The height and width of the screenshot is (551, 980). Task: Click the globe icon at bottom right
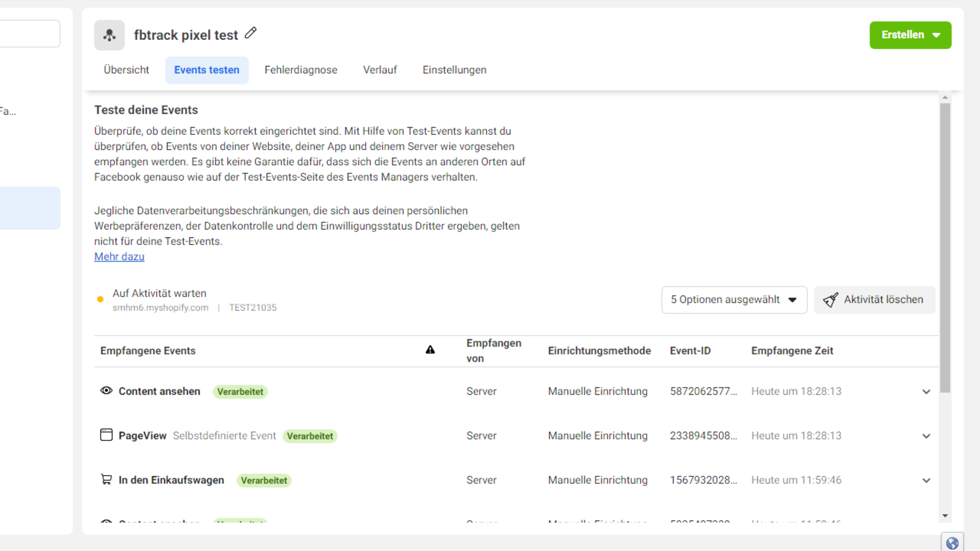click(952, 543)
